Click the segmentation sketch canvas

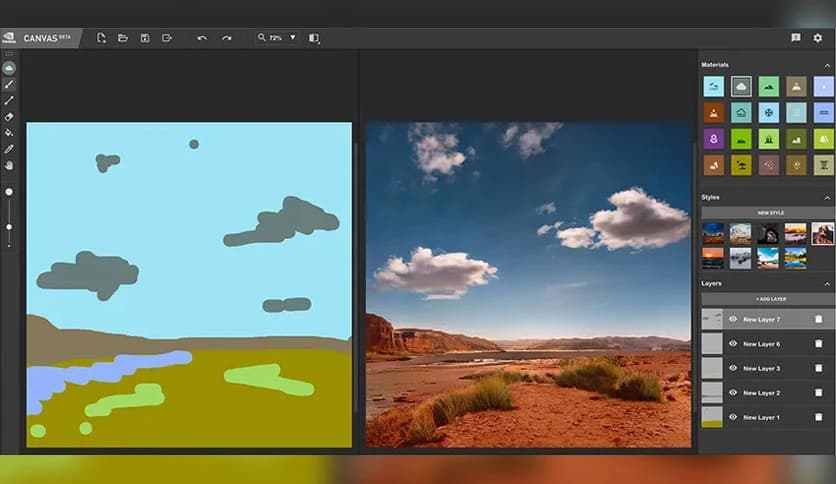tap(189, 285)
